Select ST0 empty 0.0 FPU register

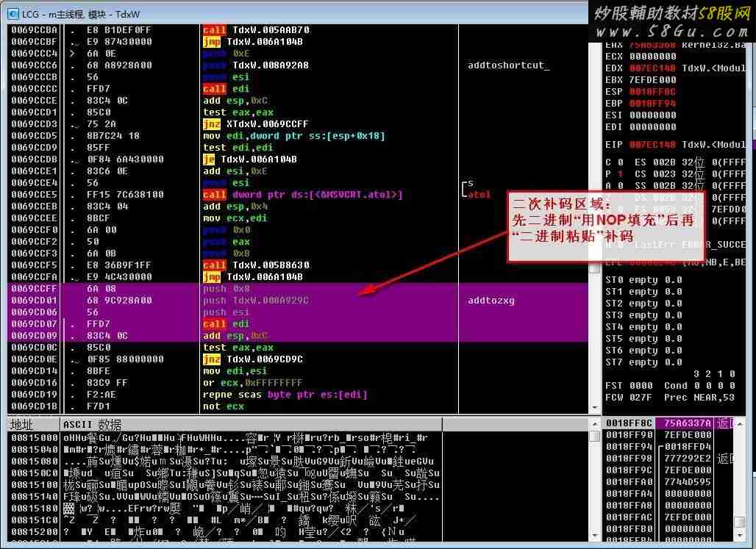643,280
